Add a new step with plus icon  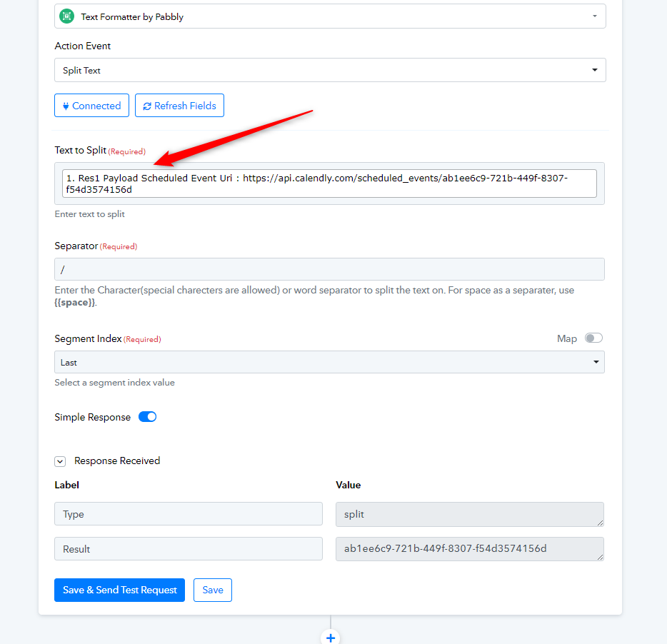tap(331, 637)
